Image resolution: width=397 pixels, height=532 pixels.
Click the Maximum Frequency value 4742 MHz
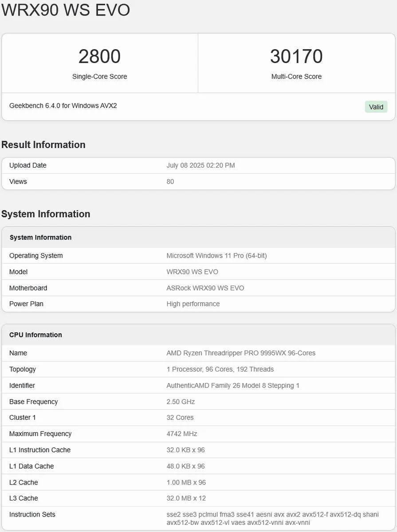[181, 434]
